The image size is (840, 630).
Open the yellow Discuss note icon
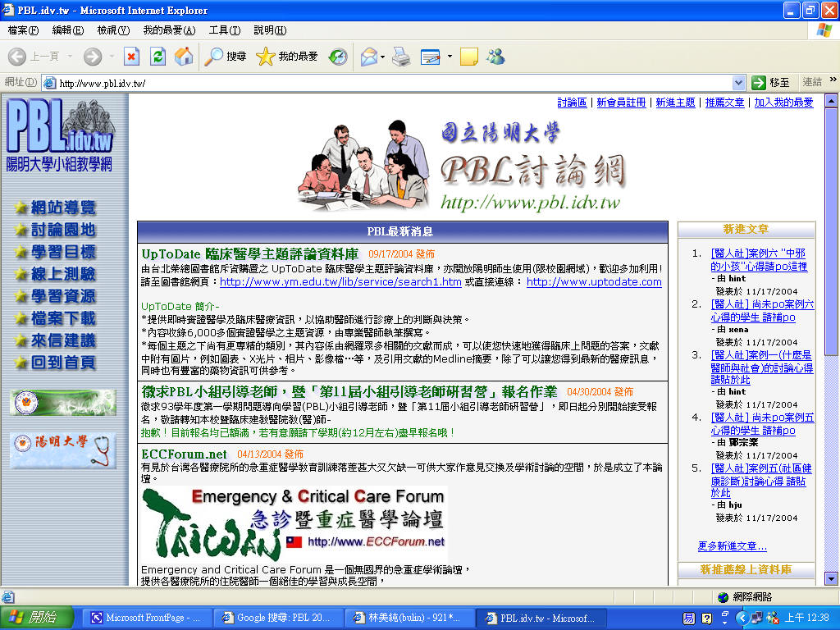click(468, 57)
